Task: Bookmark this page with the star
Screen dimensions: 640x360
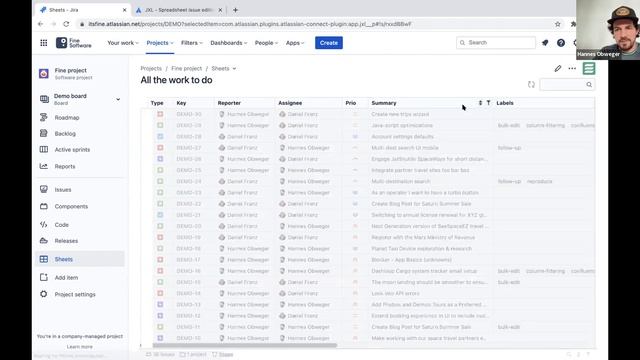Action: 558,24
